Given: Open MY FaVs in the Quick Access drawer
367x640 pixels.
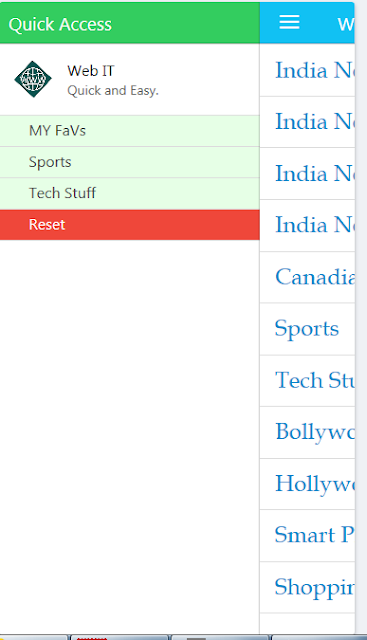Looking at the screenshot, I should coord(129,131).
